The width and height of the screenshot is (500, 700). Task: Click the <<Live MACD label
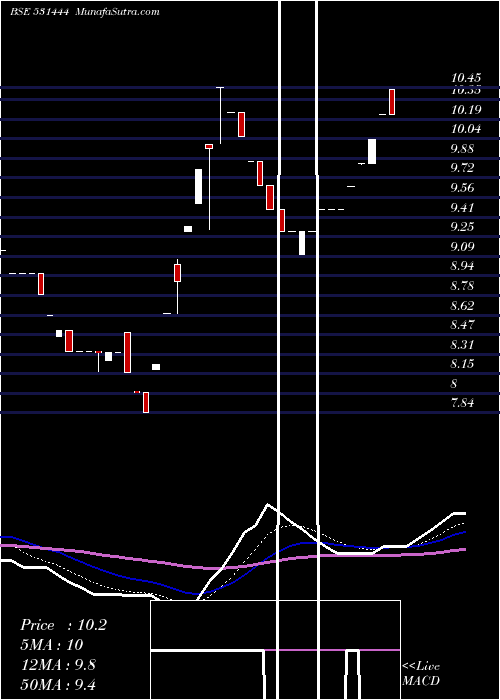click(421, 673)
